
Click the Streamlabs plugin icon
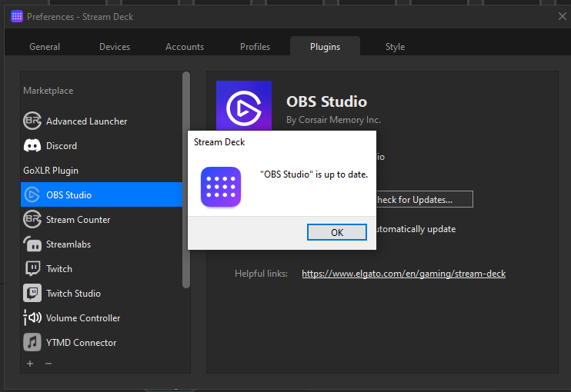32,244
